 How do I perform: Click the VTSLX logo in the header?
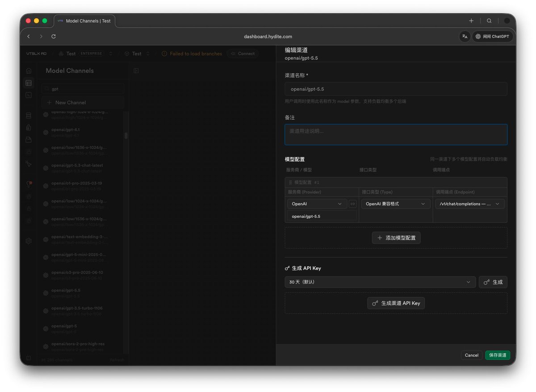click(36, 54)
